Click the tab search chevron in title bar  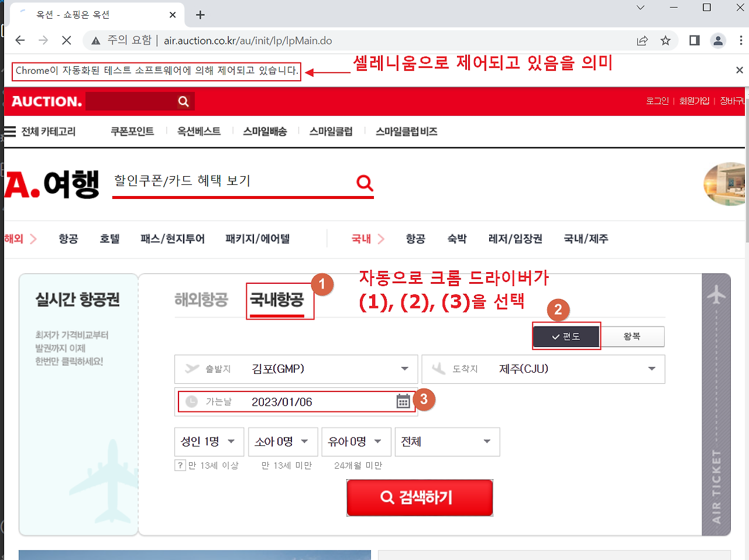[641, 8]
